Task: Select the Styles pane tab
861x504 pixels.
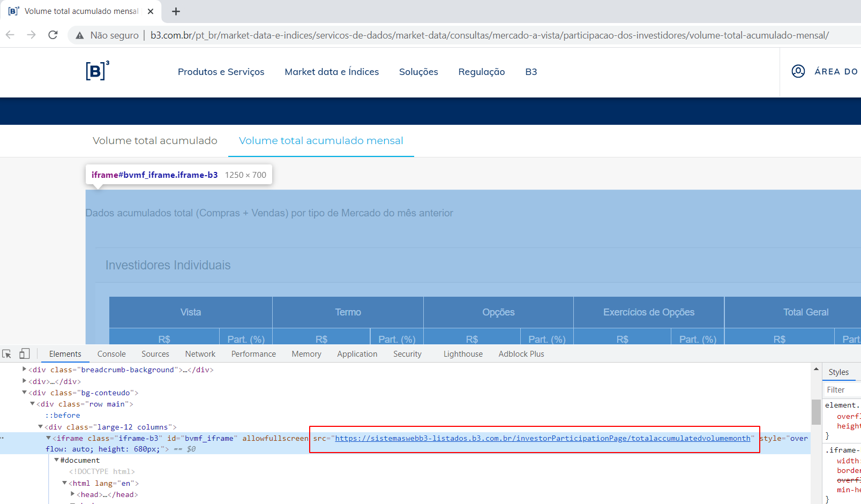Action: (x=838, y=372)
